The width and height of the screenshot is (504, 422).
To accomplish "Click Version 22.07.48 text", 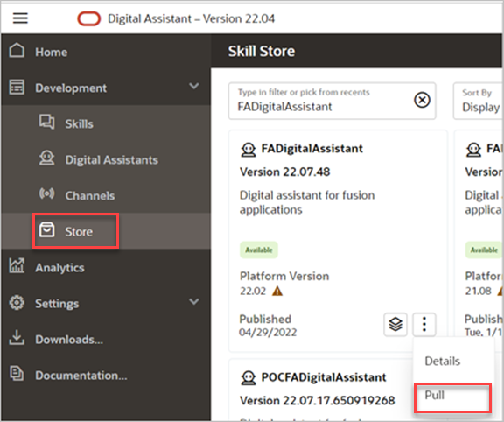I will [x=284, y=172].
